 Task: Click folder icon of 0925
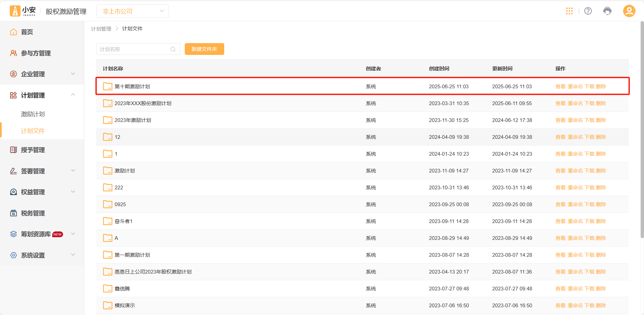tap(108, 204)
